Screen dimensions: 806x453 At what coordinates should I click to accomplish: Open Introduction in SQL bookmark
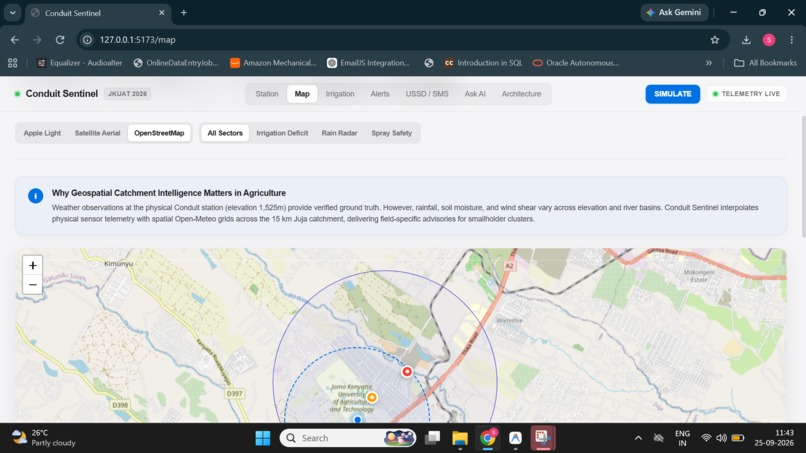point(483,63)
